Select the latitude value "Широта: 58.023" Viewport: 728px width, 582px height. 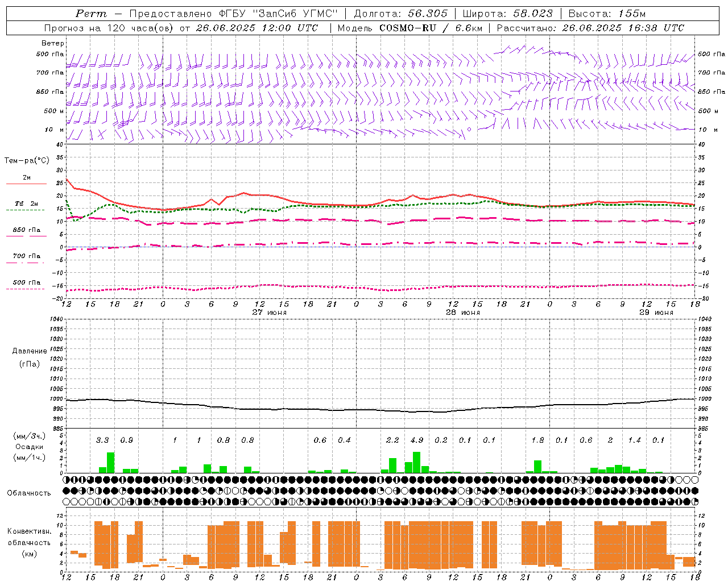click(507, 14)
